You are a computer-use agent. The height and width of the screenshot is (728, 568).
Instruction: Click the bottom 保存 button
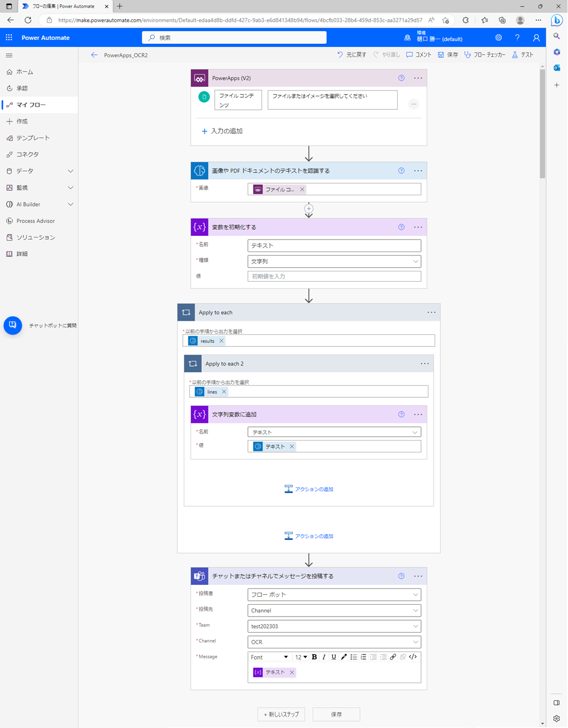(337, 714)
